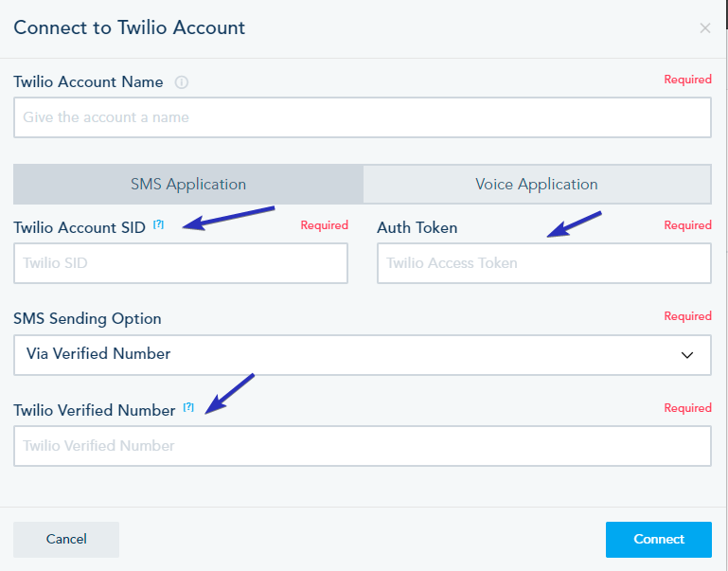The height and width of the screenshot is (571, 728).
Task: Click the Twilio Access Token input field
Action: click(x=543, y=263)
